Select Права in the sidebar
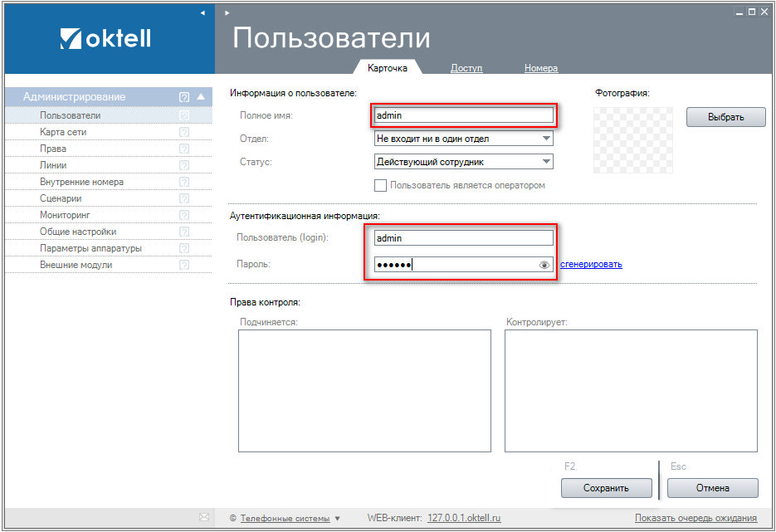The height and width of the screenshot is (532, 776). [53, 149]
